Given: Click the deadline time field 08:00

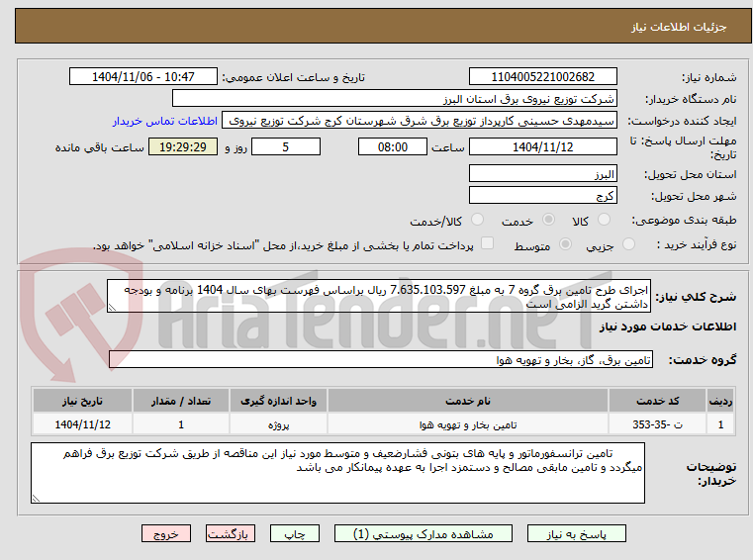Looking at the screenshot, I should tap(393, 147).
